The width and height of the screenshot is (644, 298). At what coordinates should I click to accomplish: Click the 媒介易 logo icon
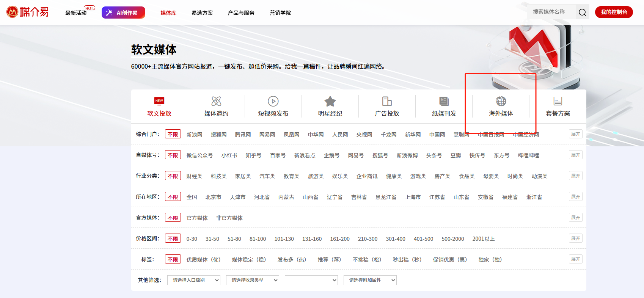[x=13, y=12]
